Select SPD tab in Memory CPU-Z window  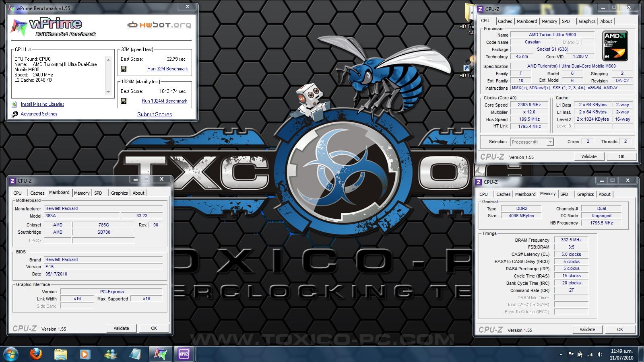[564, 194]
